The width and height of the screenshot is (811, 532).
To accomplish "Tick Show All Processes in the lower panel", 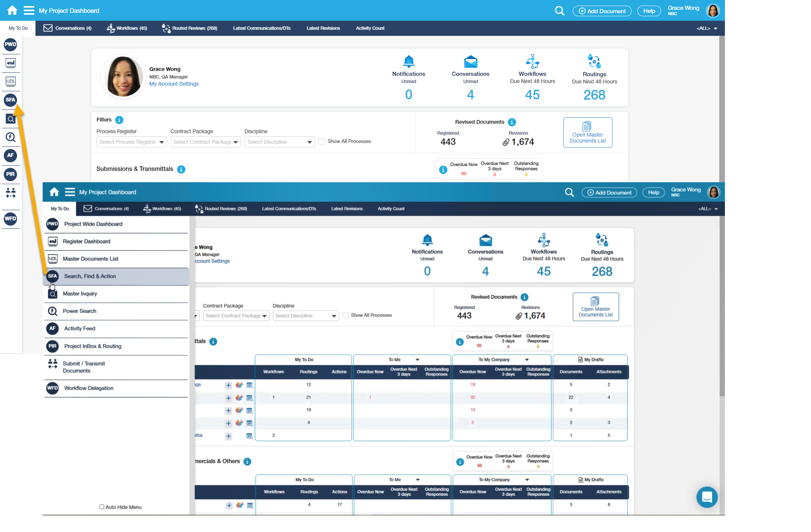I will (x=345, y=315).
